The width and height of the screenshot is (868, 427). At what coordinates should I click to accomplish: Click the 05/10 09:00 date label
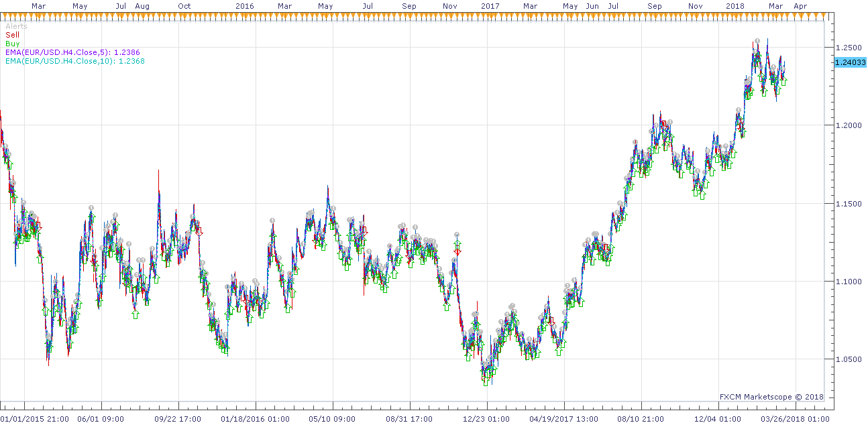click(x=332, y=419)
